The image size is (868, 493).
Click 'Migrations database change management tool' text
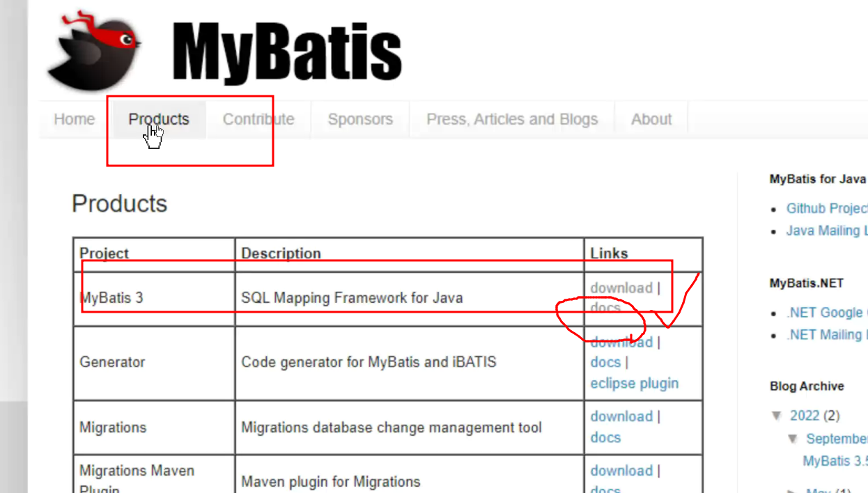[x=392, y=428]
